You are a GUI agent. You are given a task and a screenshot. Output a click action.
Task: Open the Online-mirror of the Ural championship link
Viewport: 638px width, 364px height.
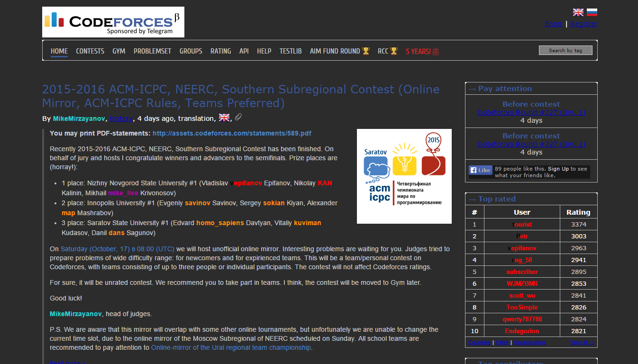pos(231,347)
